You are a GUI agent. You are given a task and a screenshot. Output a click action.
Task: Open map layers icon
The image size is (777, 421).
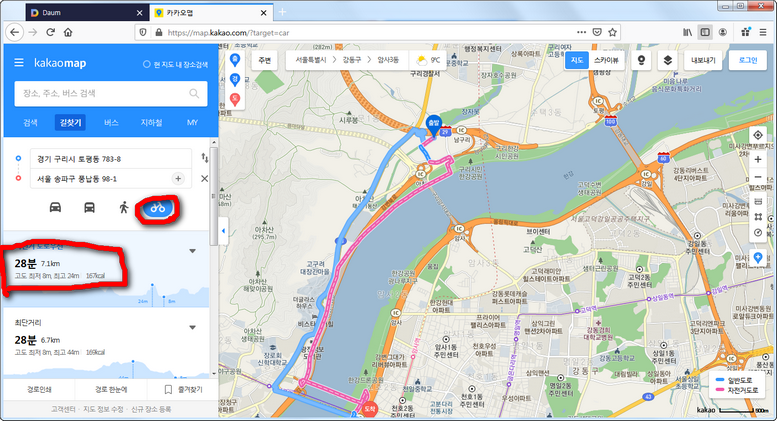coord(667,60)
